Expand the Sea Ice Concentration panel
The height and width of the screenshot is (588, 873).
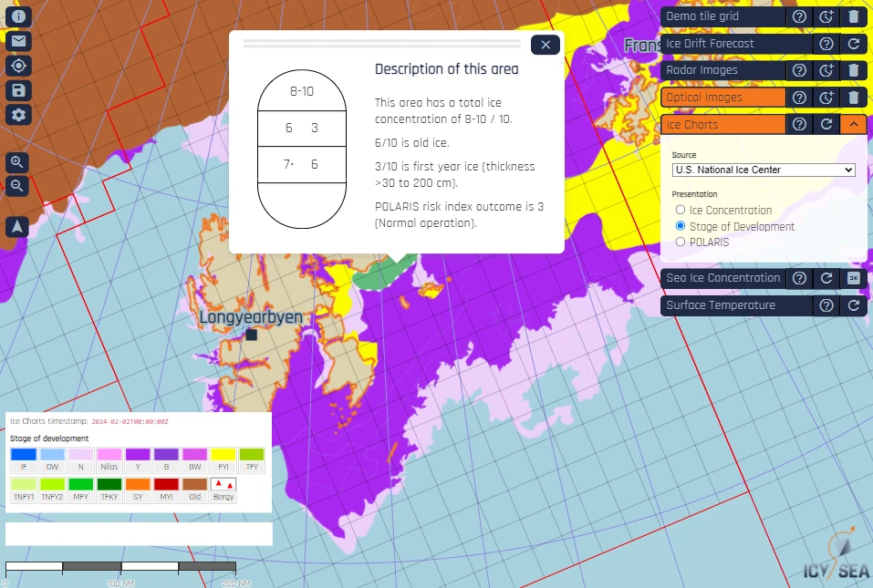tap(853, 278)
